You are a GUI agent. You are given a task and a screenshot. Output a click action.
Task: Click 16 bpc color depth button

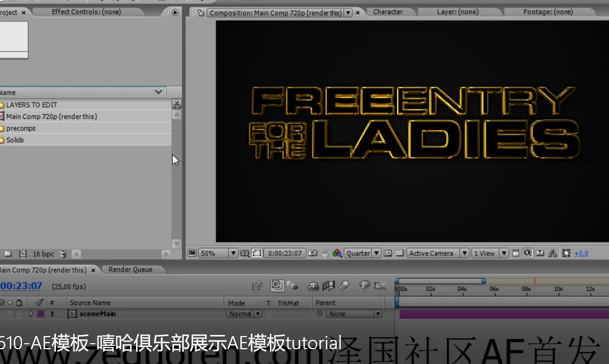[43, 254]
